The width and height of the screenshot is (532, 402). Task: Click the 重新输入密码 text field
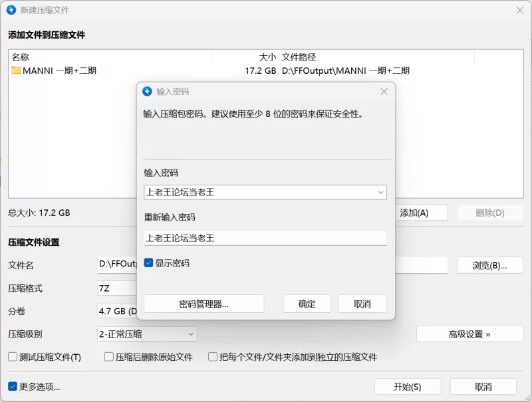pos(265,238)
